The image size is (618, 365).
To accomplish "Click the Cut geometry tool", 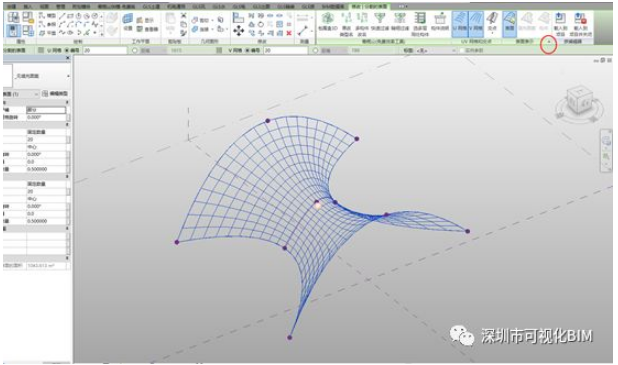I will click(x=201, y=20).
